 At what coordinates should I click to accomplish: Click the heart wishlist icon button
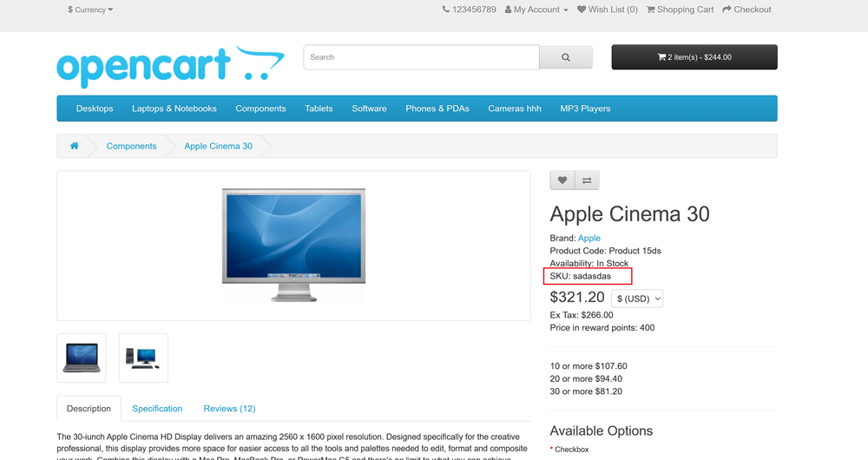pyautogui.click(x=562, y=181)
